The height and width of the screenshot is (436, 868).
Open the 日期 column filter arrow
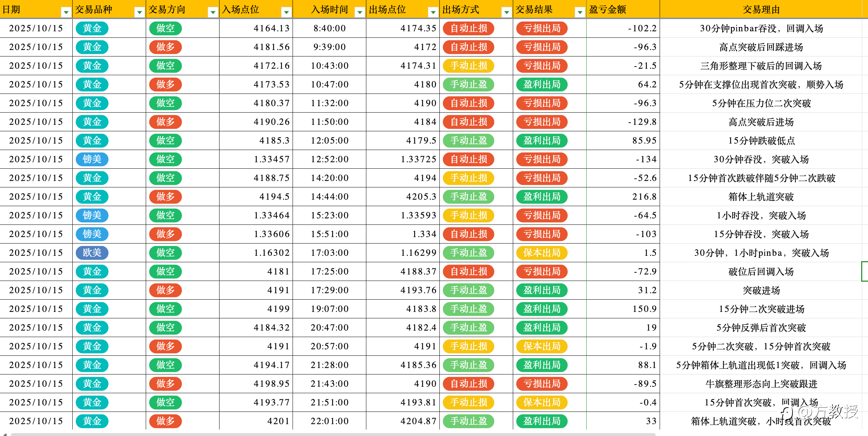click(66, 13)
